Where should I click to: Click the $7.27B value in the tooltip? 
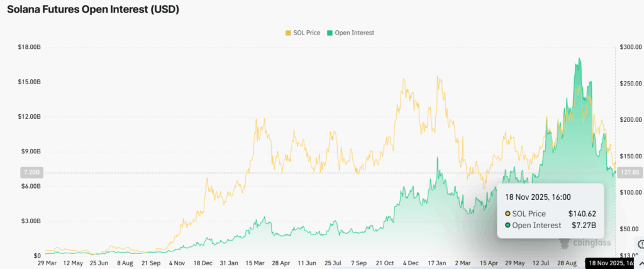(584, 225)
